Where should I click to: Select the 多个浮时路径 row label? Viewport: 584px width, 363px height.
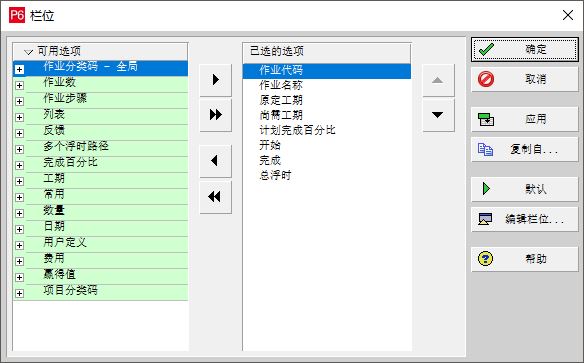[x=76, y=146]
